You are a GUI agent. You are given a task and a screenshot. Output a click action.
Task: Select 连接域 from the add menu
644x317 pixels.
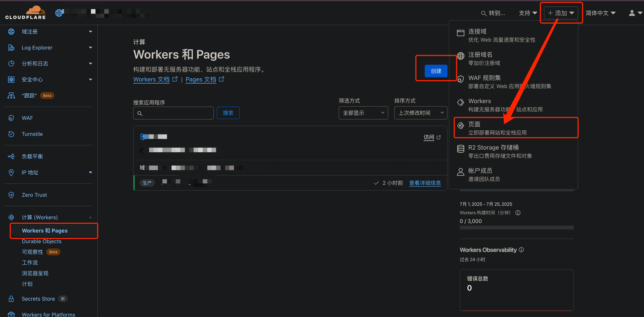[x=513, y=35]
